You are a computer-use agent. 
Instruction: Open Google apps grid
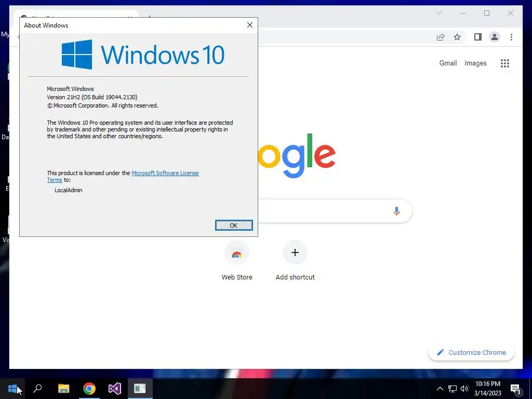(505, 63)
